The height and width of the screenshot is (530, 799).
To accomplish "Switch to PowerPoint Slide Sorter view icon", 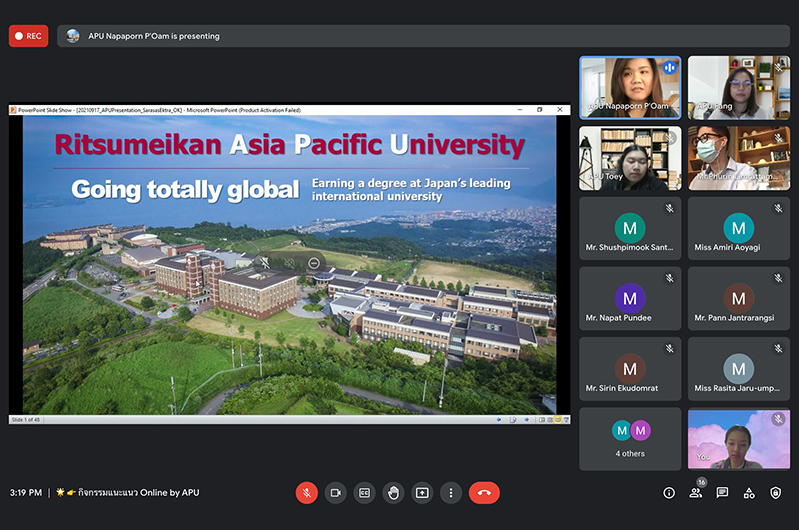I will point(550,420).
